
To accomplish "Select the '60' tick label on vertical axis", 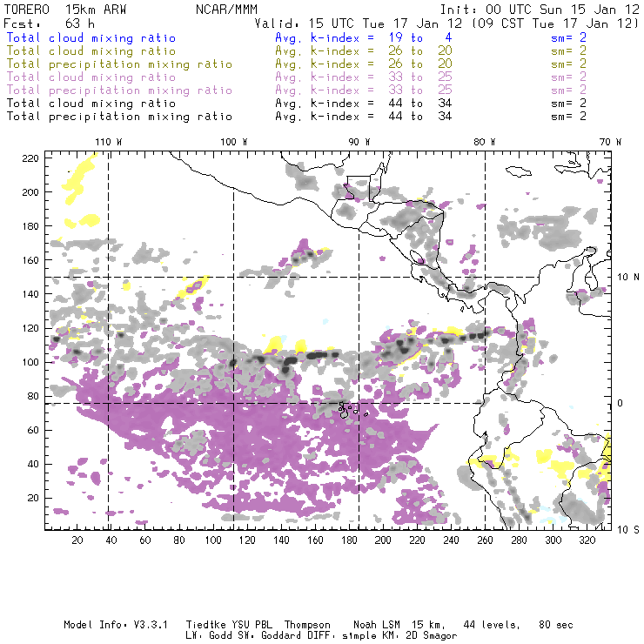I will pos(33,430).
